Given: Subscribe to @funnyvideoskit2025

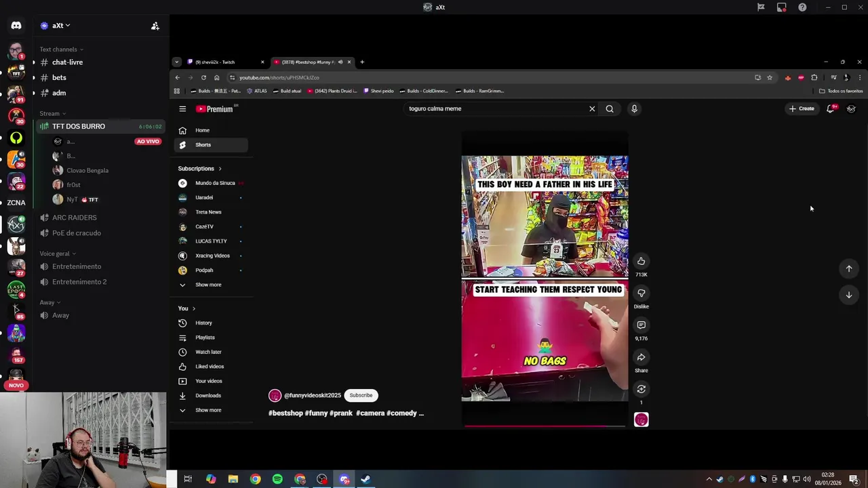Looking at the screenshot, I should (361, 395).
